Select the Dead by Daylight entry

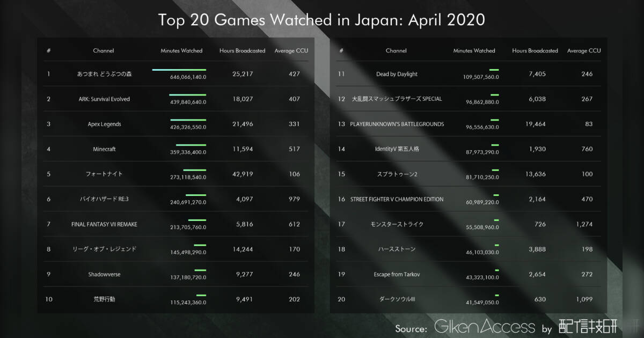396,74
